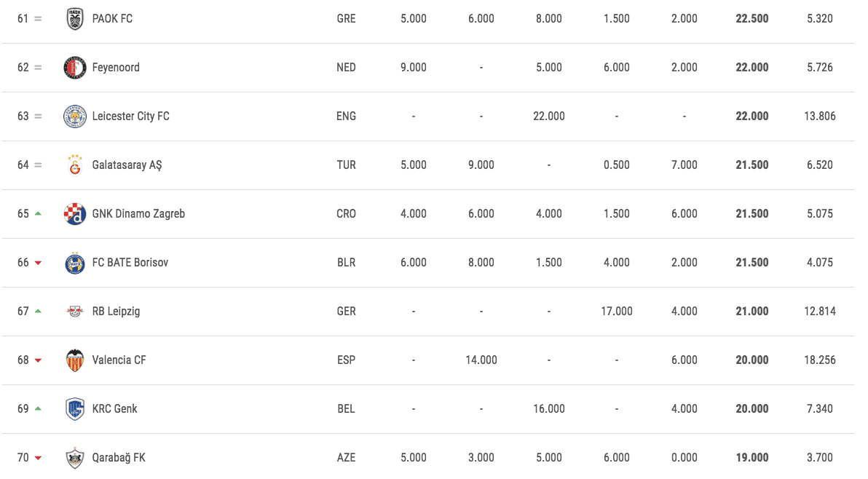Click the Galatasaray AŞ club logo
868x479 pixels.
(x=75, y=165)
